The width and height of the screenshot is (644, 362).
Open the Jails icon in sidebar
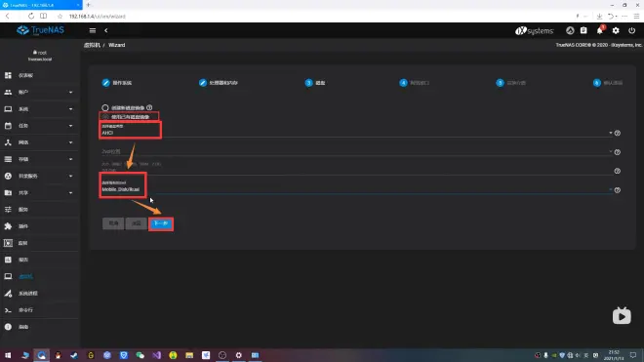[8, 243]
